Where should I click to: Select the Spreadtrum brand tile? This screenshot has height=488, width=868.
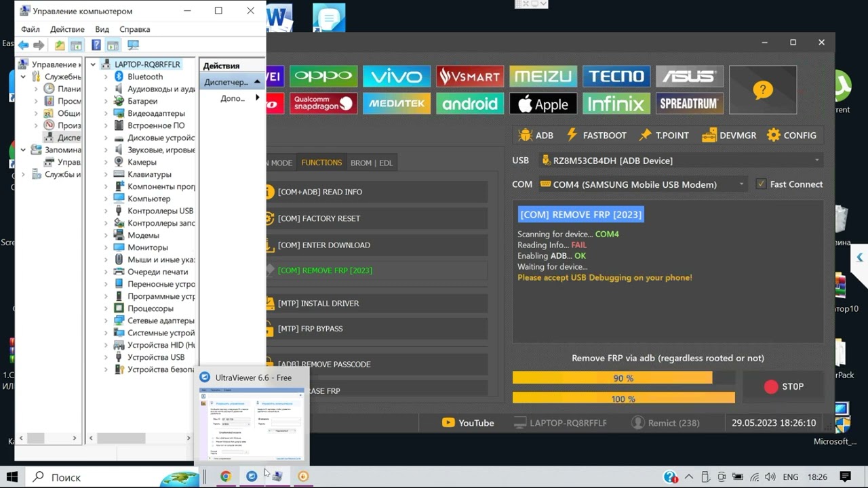click(x=690, y=103)
